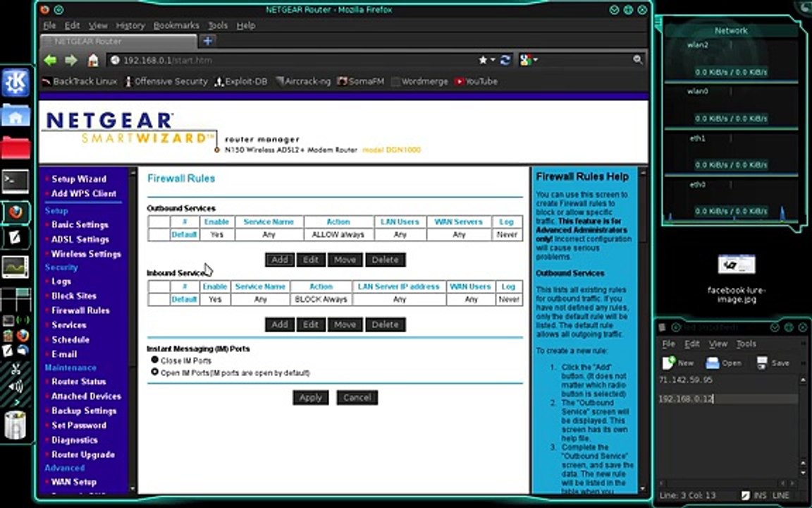This screenshot has width=812, height=508.
Task: Click Default link in Inbound Services table
Action: coord(184,300)
